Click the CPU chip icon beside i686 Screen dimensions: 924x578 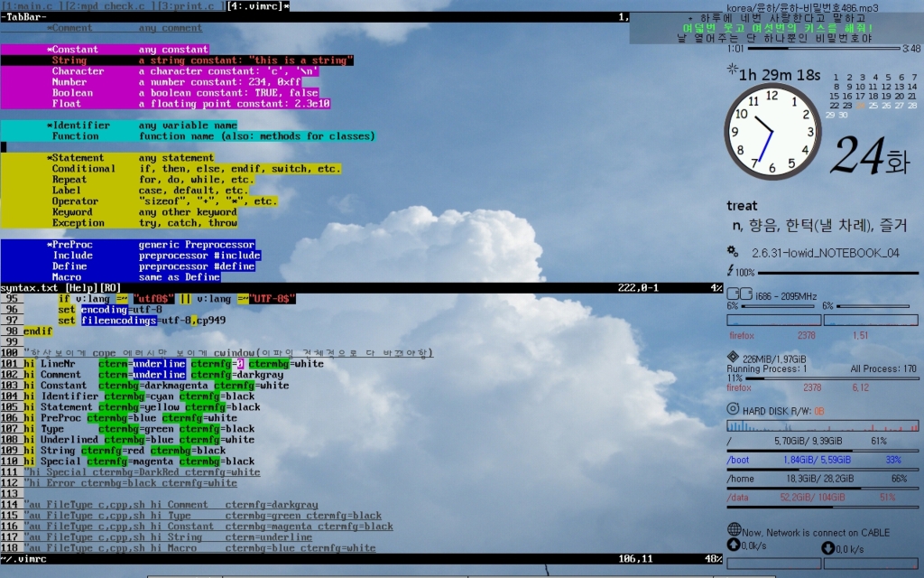click(740, 294)
